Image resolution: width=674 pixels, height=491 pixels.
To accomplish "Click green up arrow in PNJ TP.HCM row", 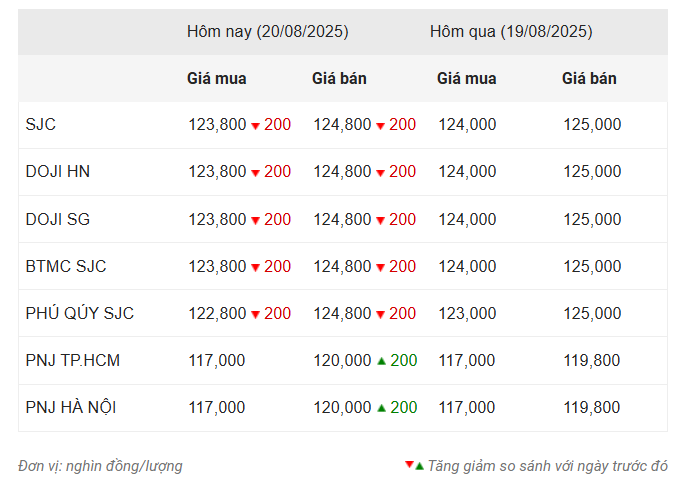I will 381,361.
